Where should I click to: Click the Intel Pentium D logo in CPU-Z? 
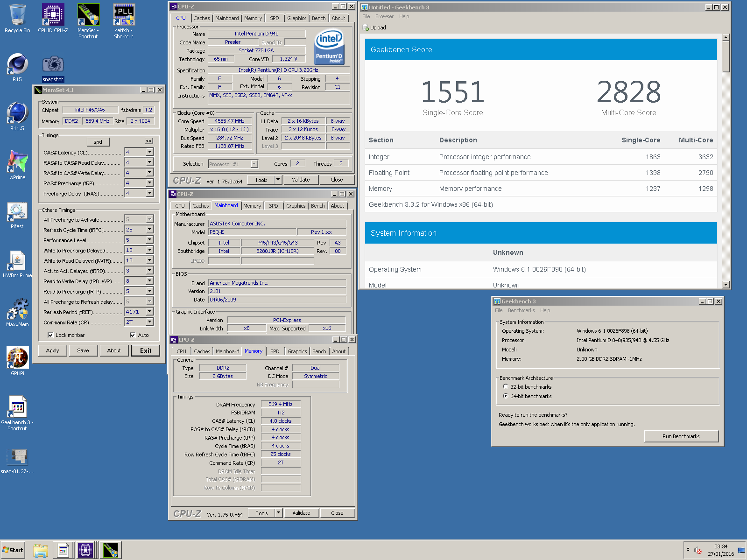tap(330, 46)
